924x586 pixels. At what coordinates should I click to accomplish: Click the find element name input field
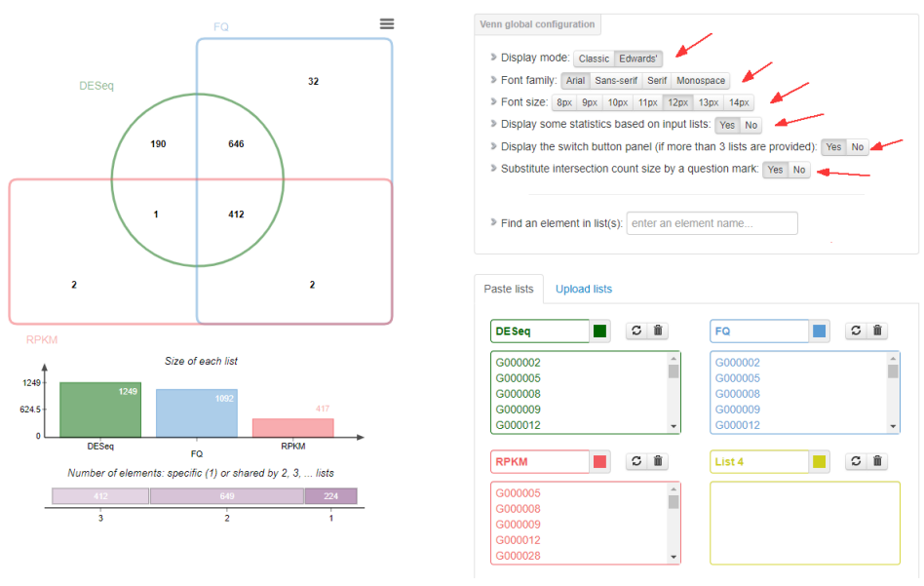pos(712,223)
